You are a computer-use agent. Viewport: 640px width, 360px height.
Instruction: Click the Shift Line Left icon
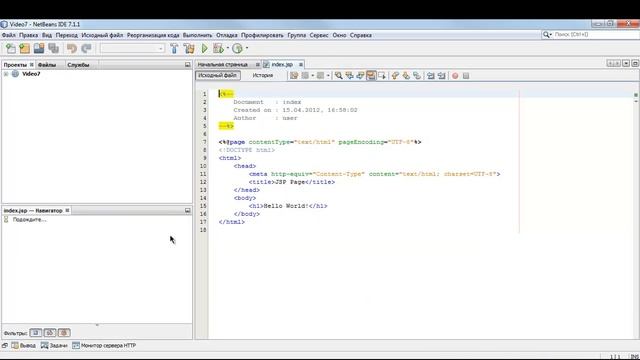tap(431, 76)
